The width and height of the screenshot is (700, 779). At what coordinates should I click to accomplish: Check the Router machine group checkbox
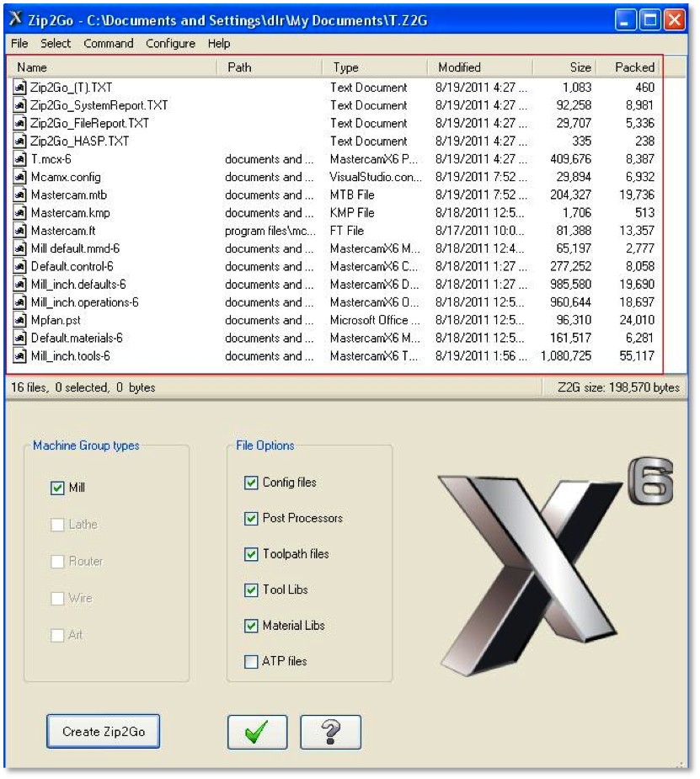57,562
